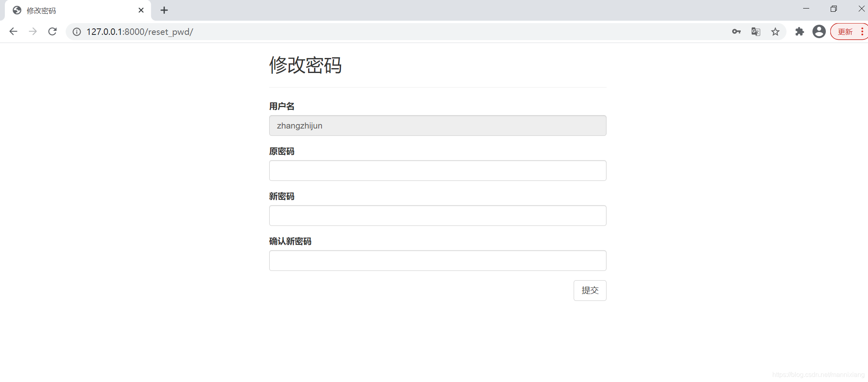Viewport: 868px width, 382px height.
Task: Reload the page with the refresh icon
Action: click(x=52, y=32)
